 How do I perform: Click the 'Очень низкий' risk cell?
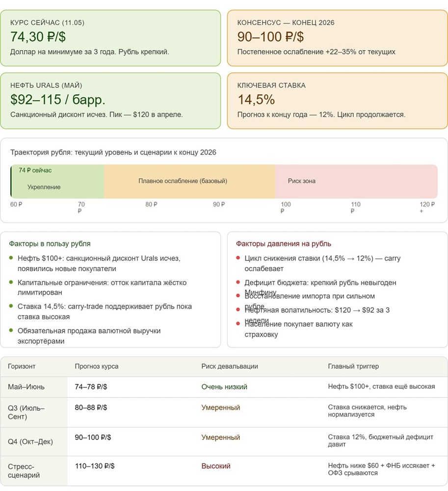pos(224,387)
